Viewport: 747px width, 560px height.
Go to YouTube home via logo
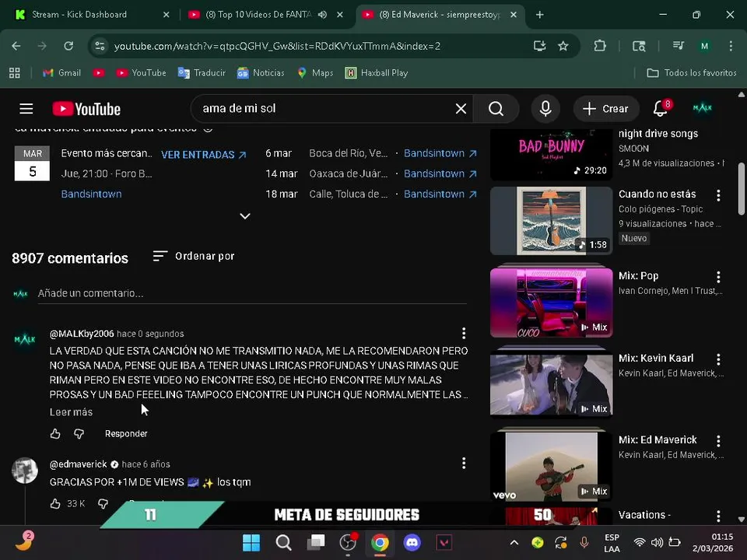[x=86, y=109]
